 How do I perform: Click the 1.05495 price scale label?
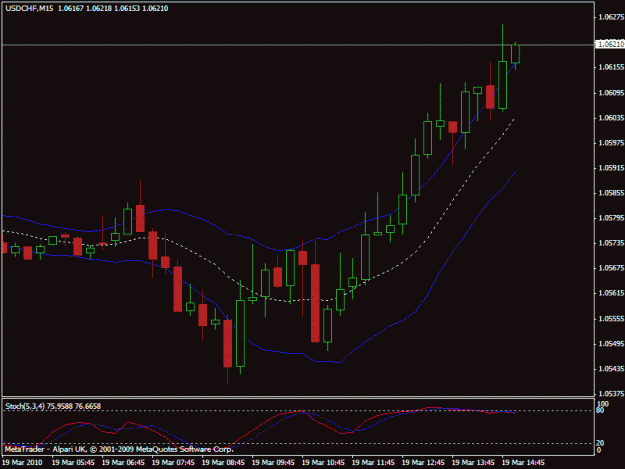click(x=611, y=344)
